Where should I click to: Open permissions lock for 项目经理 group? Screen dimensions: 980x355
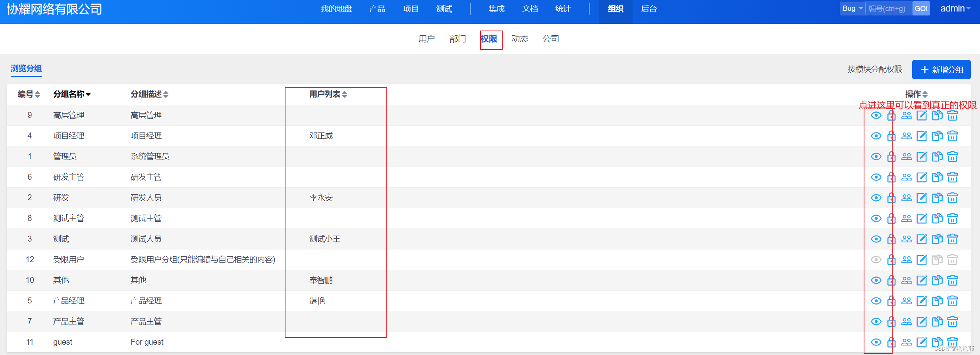click(891, 136)
